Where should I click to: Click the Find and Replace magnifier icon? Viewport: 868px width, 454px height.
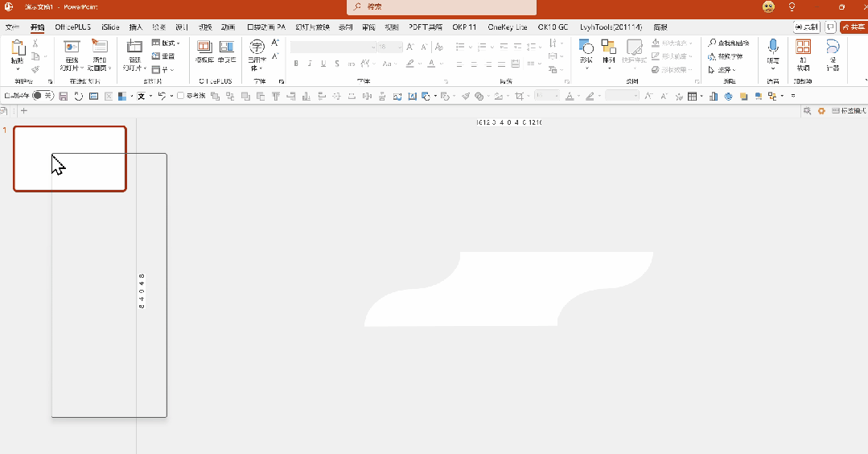tap(712, 43)
